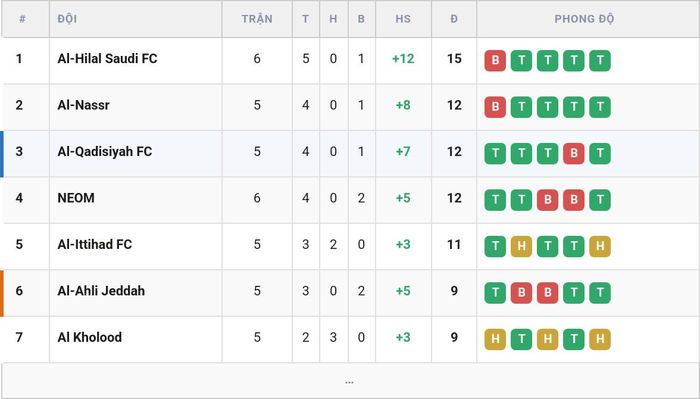The image size is (700, 399).
Task: Sort by the TRẬN column header
Action: coord(257,19)
